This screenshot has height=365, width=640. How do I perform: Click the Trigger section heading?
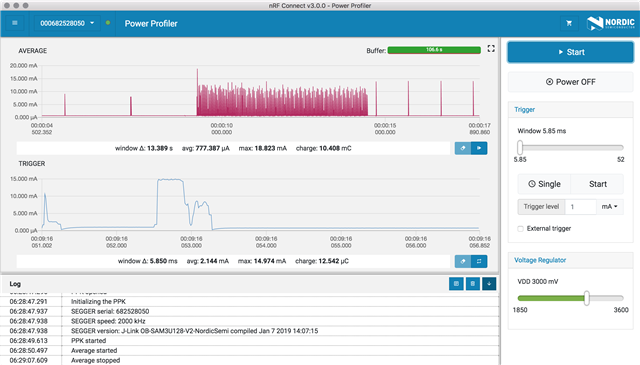pyautogui.click(x=524, y=110)
